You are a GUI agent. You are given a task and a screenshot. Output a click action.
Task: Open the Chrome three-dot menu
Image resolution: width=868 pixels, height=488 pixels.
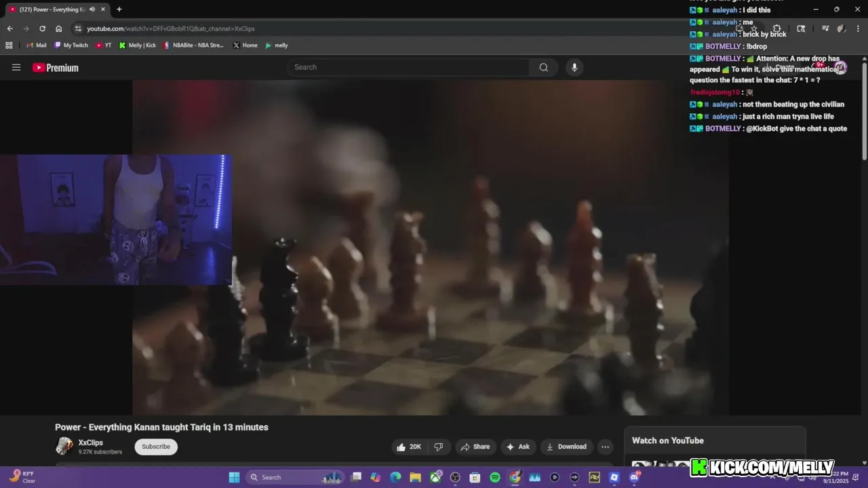point(859,28)
